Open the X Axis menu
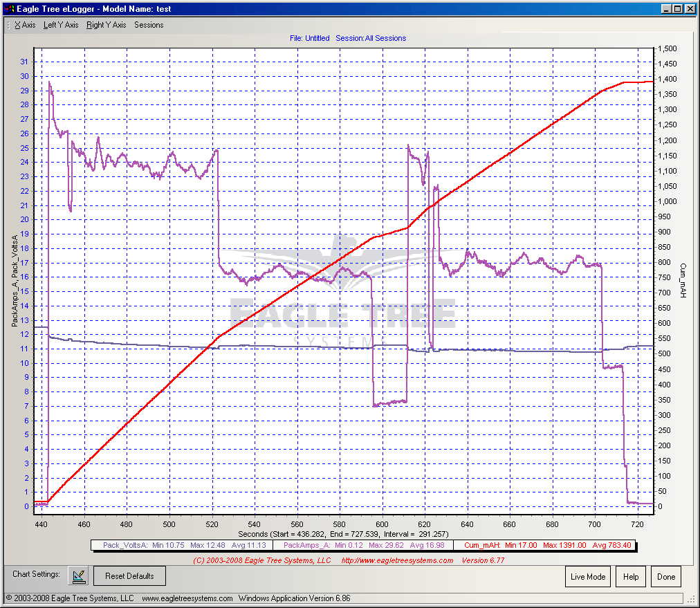Screen dimensions: 700x608 click(25, 25)
